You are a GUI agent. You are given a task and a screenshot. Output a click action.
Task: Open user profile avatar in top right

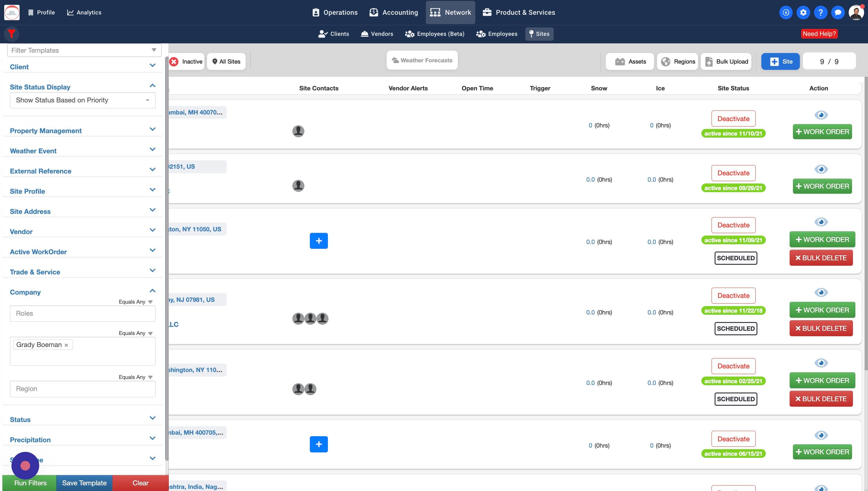pyautogui.click(x=856, y=12)
